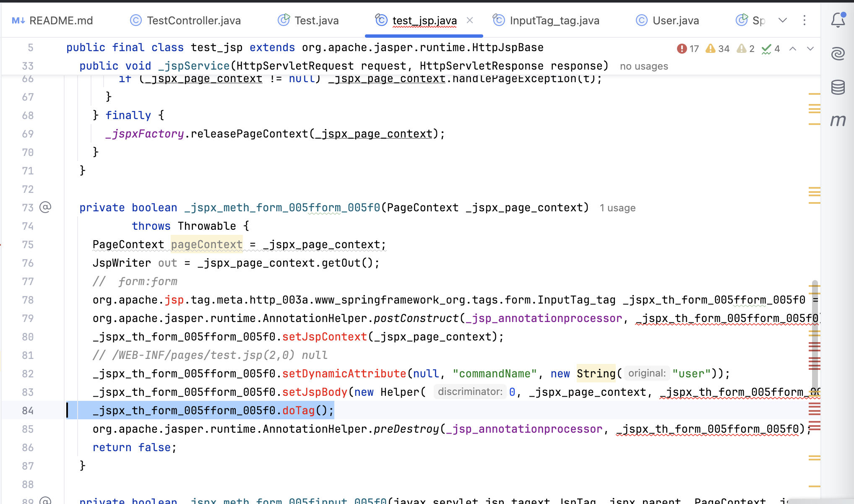Screen dimensions: 854x504
Task: Click the errors count indicator showing 17
Action: (688, 49)
